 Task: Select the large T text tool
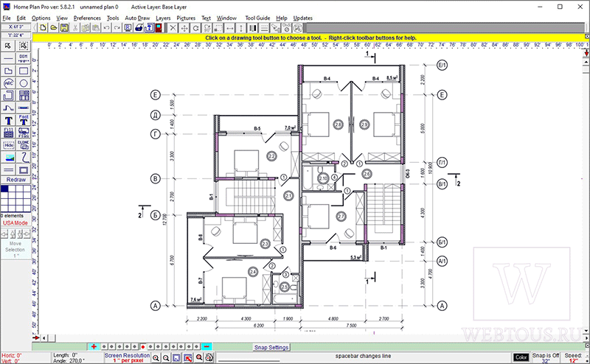[8, 120]
